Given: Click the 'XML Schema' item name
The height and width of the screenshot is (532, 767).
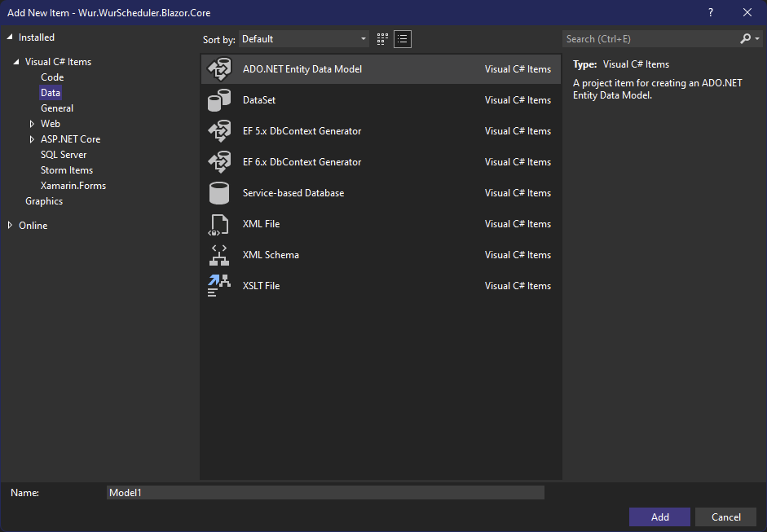Looking at the screenshot, I should (271, 255).
